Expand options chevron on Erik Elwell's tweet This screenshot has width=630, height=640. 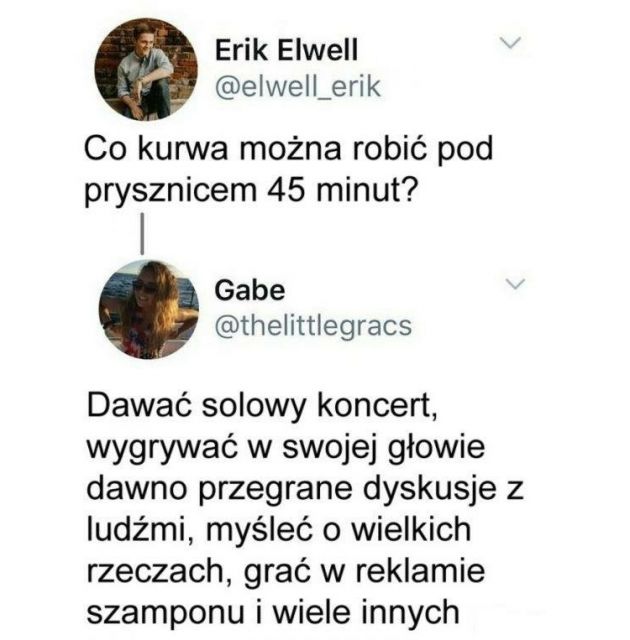(510, 42)
